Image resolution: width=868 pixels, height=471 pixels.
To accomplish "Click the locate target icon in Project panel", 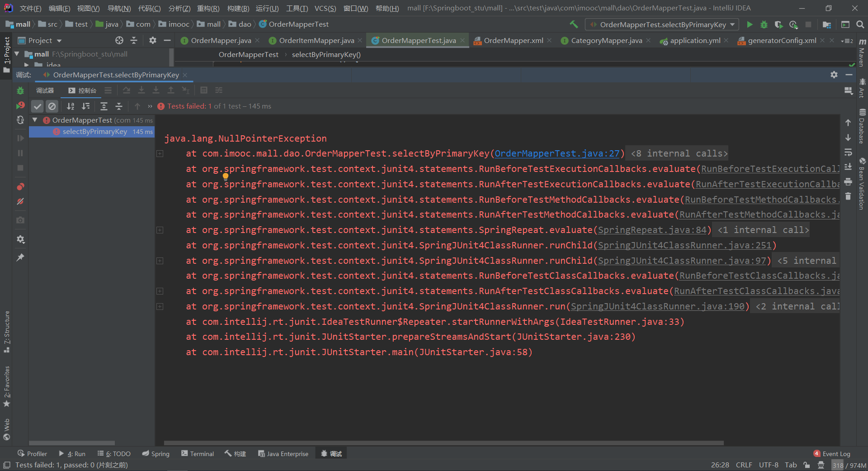I will pyautogui.click(x=119, y=40).
